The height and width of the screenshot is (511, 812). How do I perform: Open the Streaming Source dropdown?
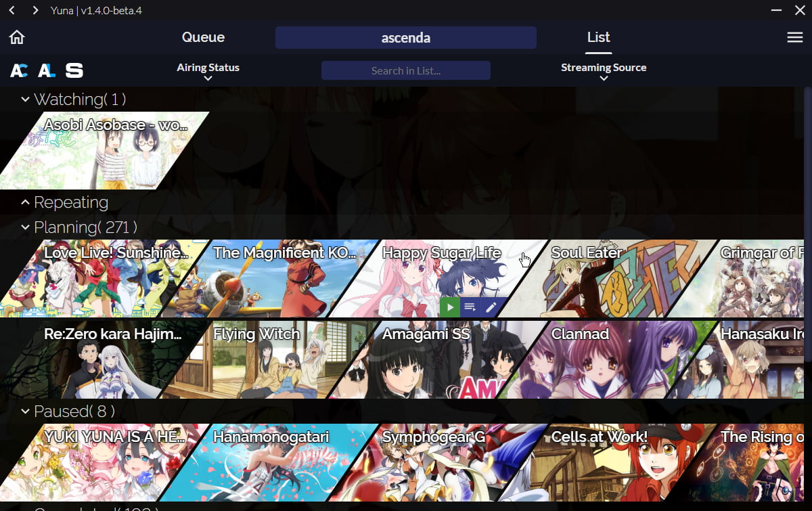tap(604, 71)
